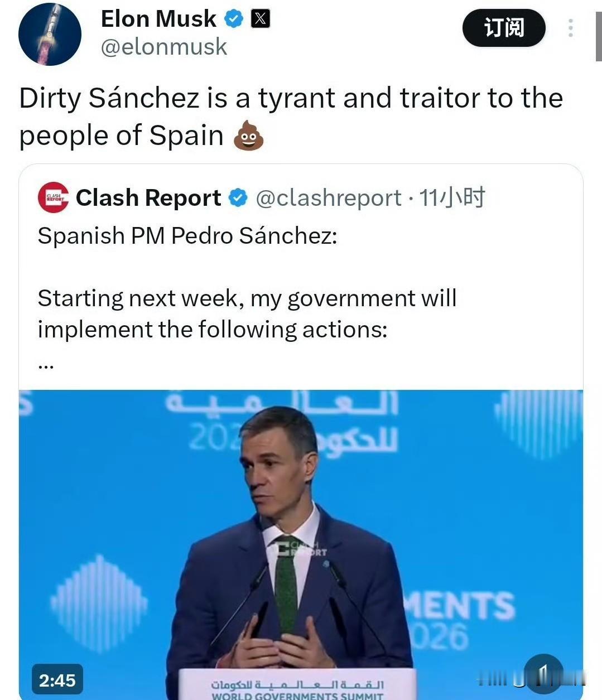Click Elon Musk's display name
602x700 pixels.
pos(158,17)
